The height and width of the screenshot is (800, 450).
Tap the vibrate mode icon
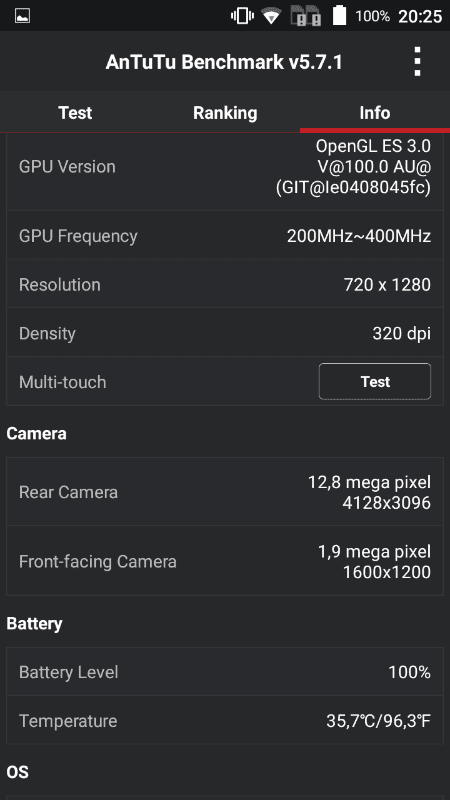pos(242,16)
